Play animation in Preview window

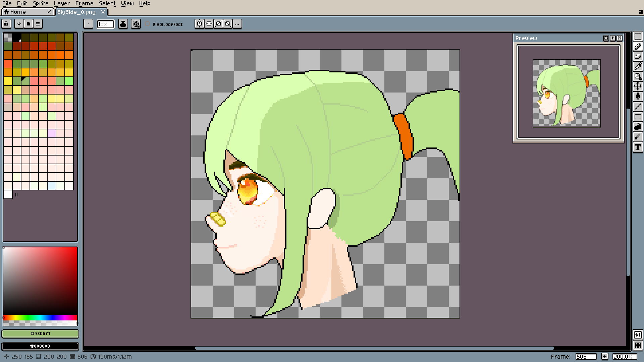pos(613,38)
